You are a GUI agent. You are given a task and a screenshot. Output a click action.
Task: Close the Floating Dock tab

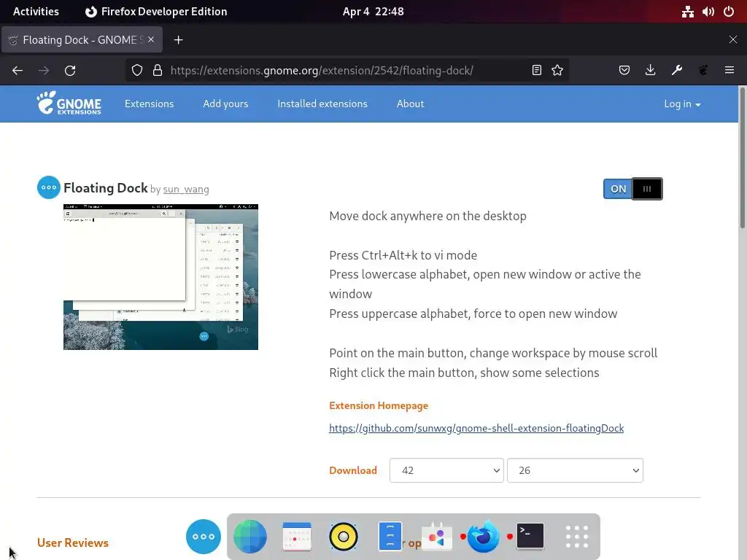click(x=151, y=40)
